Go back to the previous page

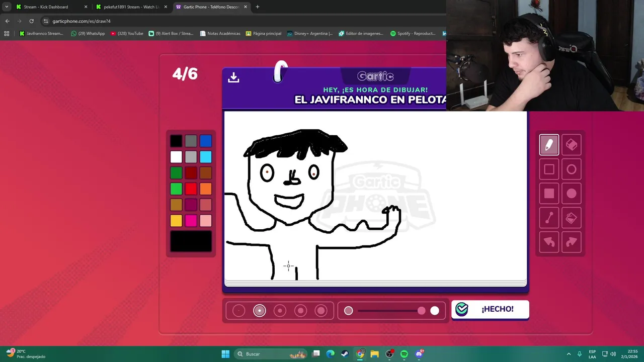pyautogui.click(x=7, y=21)
